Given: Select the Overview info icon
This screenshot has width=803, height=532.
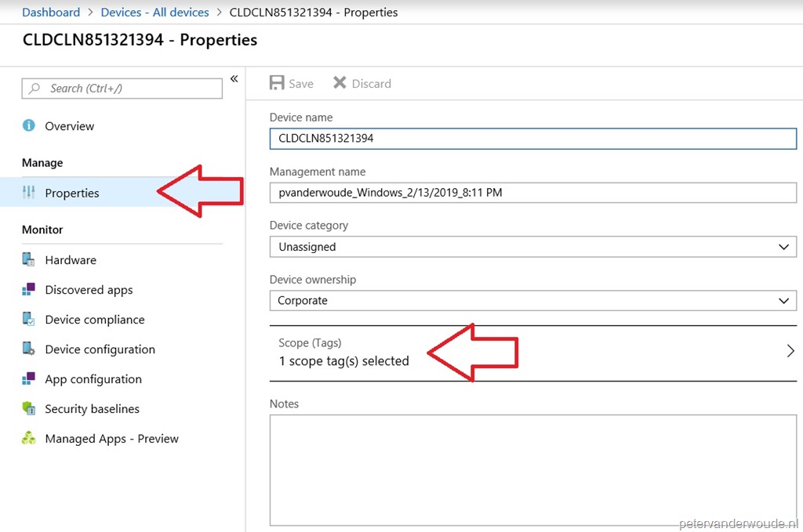Looking at the screenshot, I should tap(31, 125).
